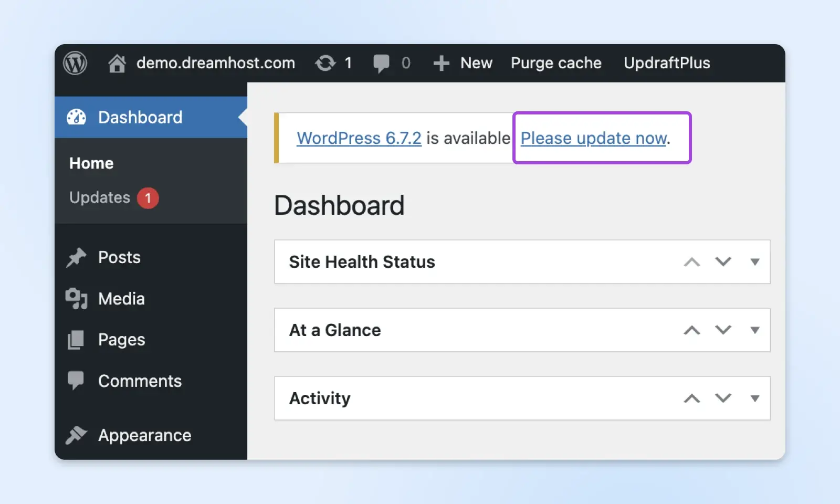Collapse the At a Glance panel triangle
The height and width of the screenshot is (504, 840).
(755, 330)
